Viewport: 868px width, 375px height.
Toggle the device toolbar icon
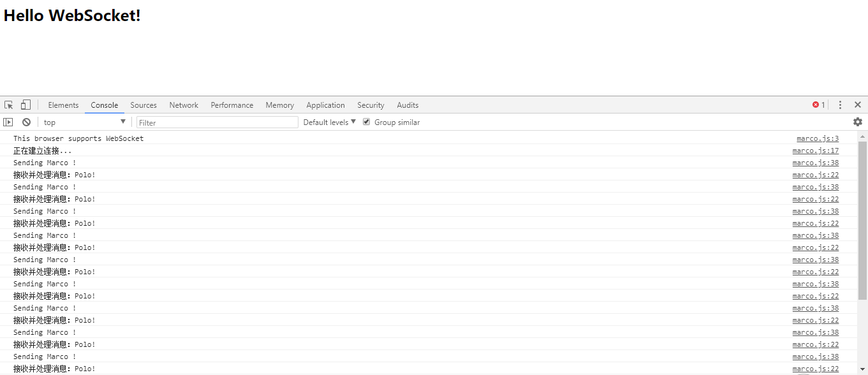click(x=26, y=105)
